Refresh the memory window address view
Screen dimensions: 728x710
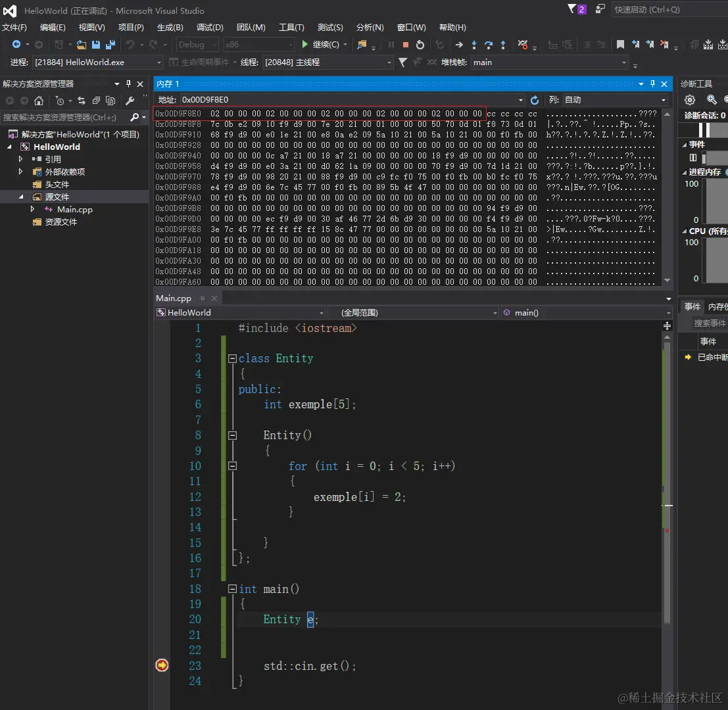[x=535, y=100]
